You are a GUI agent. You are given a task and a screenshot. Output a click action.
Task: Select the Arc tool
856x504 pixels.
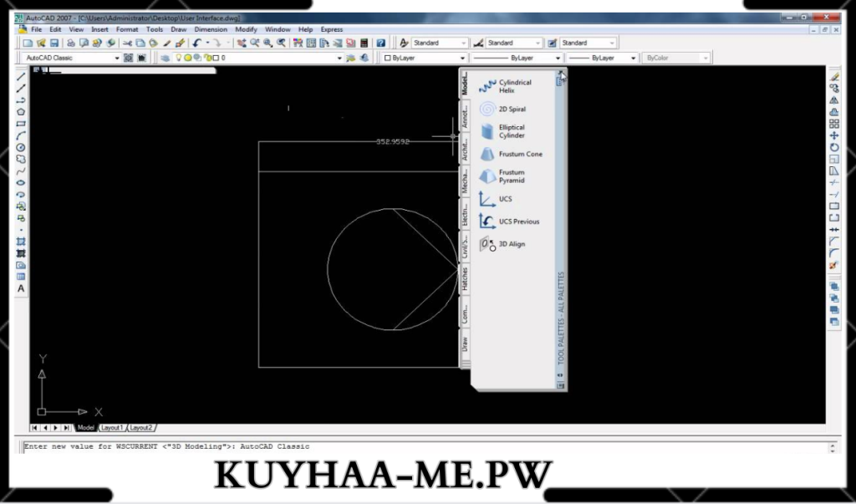21,135
